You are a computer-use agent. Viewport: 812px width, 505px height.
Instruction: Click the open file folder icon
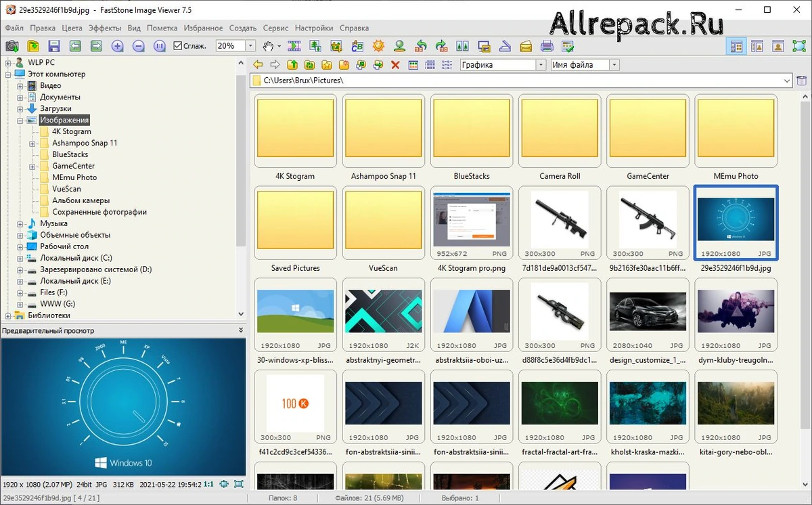click(x=33, y=46)
